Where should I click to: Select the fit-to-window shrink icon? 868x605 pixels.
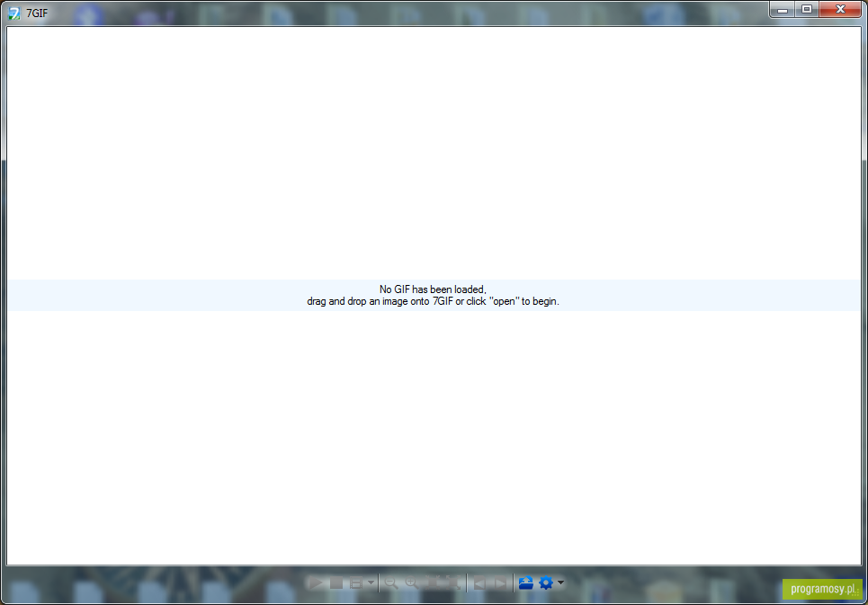coord(433,583)
